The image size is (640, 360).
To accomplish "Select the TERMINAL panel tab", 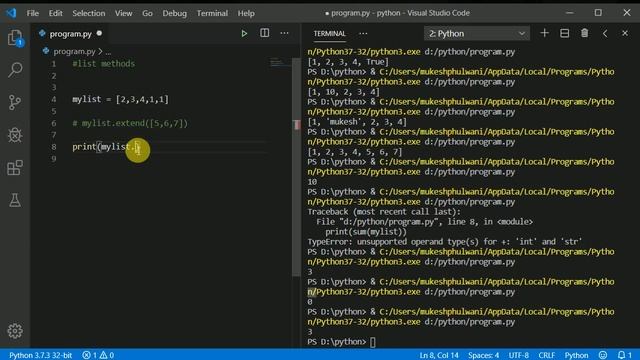I will tap(329, 33).
